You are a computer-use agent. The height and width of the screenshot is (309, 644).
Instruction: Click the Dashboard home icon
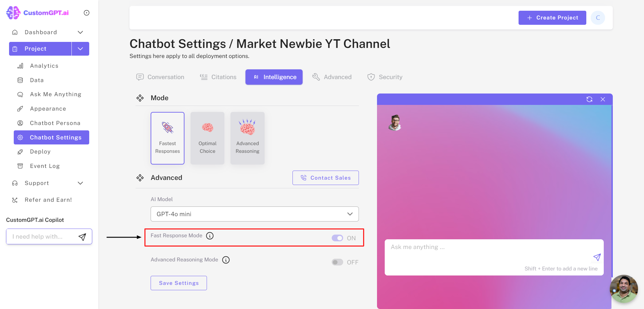coord(15,33)
